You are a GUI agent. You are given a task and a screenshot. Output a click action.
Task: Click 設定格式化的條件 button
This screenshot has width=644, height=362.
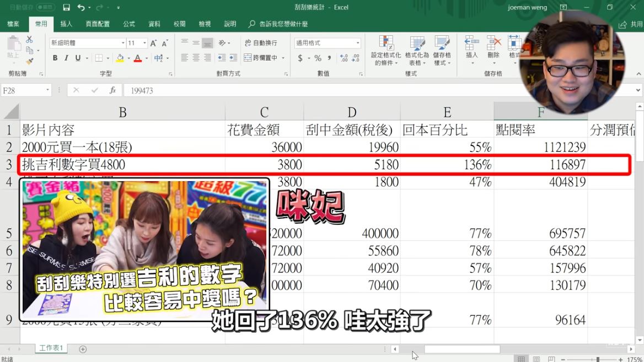[x=385, y=51]
